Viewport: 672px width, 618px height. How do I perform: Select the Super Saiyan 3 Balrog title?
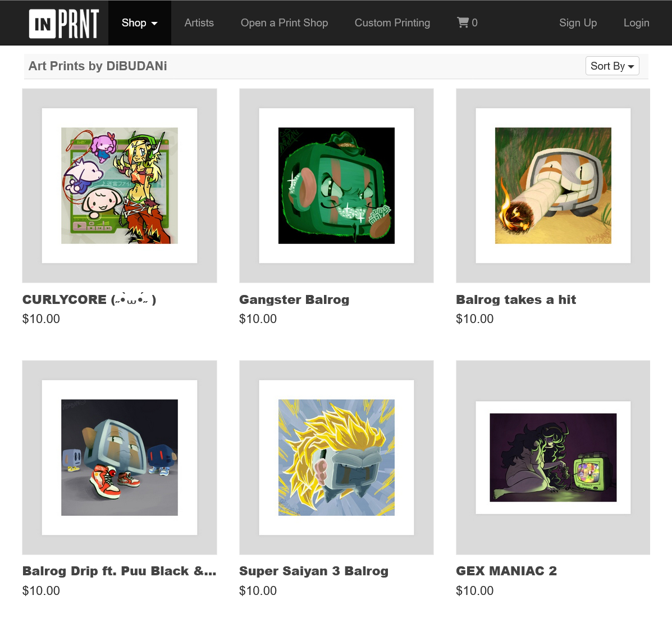[314, 571]
